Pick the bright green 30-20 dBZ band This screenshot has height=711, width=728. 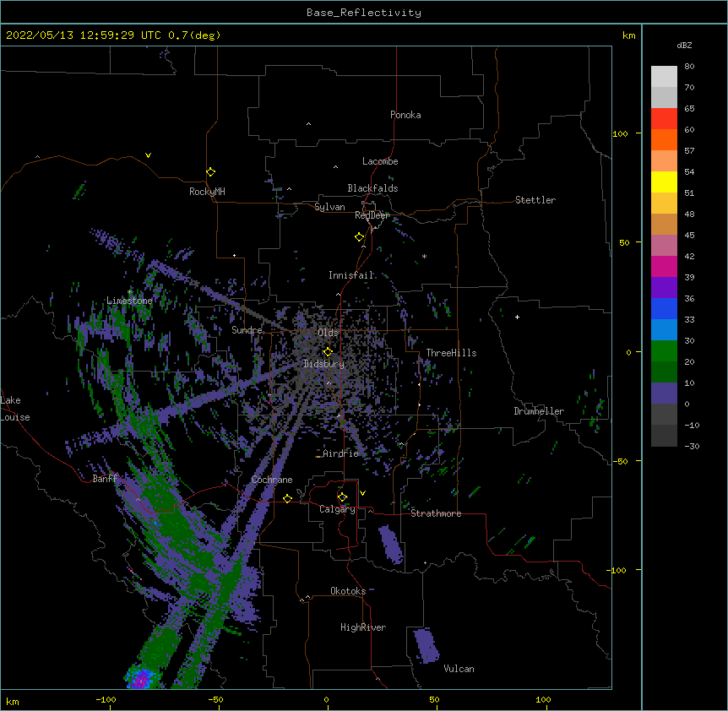(664, 351)
